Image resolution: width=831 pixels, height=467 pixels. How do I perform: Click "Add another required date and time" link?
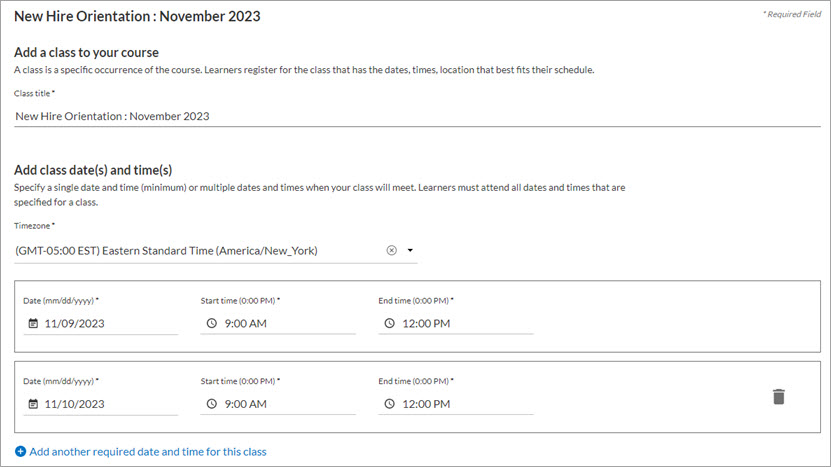click(x=148, y=452)
